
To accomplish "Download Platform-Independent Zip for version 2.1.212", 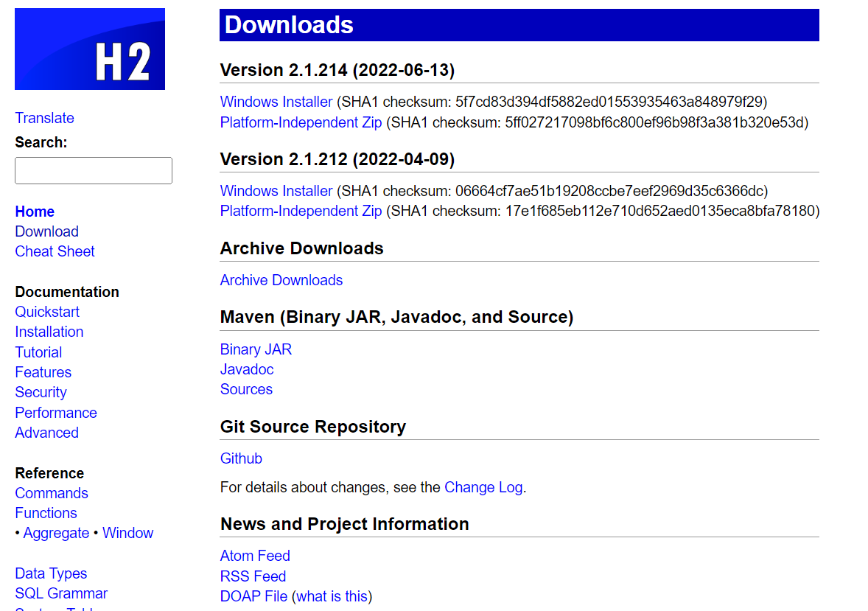I will 301,211.
